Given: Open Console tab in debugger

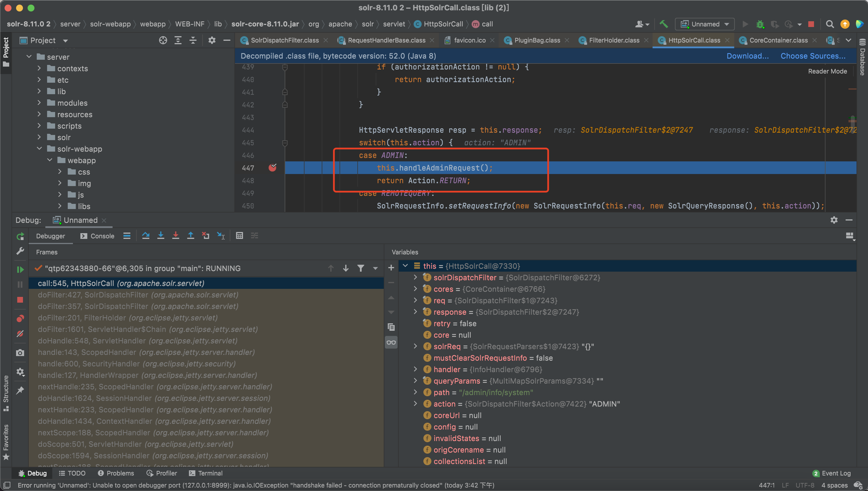Looking at the screenshot, I should coord(97,236).
